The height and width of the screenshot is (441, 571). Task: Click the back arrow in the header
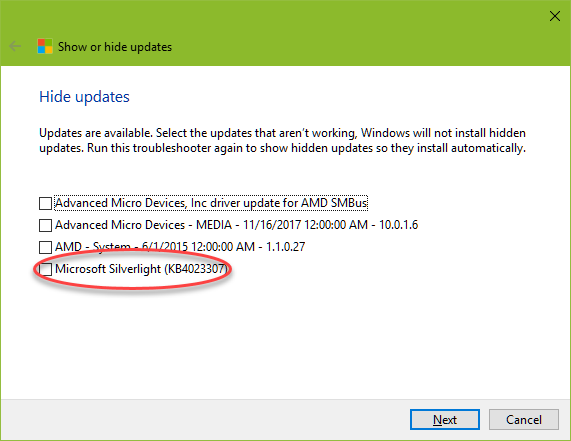(x=15, y=47)
